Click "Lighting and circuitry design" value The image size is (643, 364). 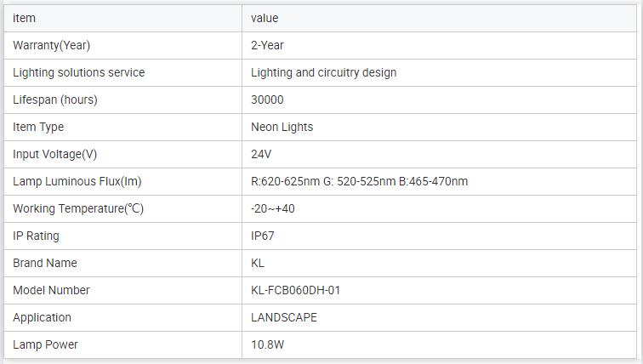(x=323, y=72)
